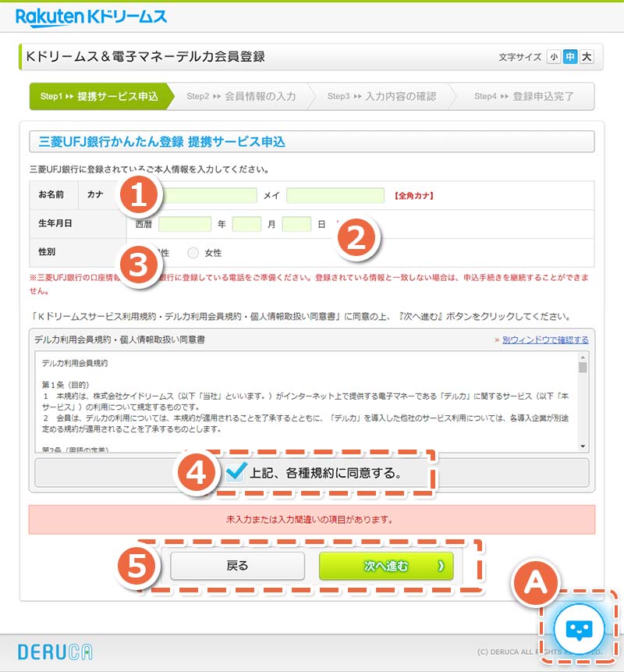Click the birth month field before 月
624x672 pixels.
click(x=246, y=224)
